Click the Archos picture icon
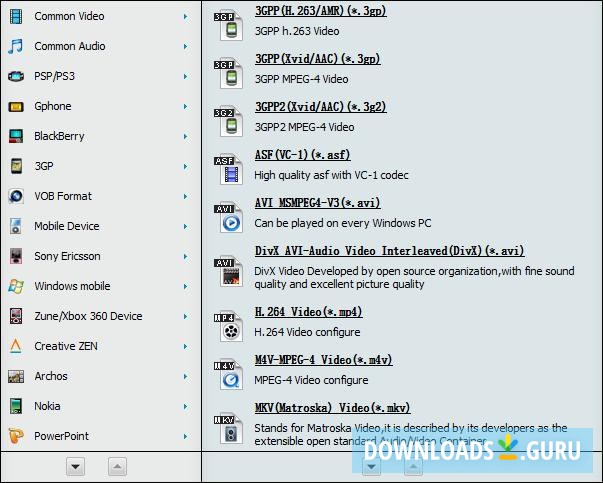Viewport: 603px width, 483px height. pyautogui.click(x=16, y=376)
